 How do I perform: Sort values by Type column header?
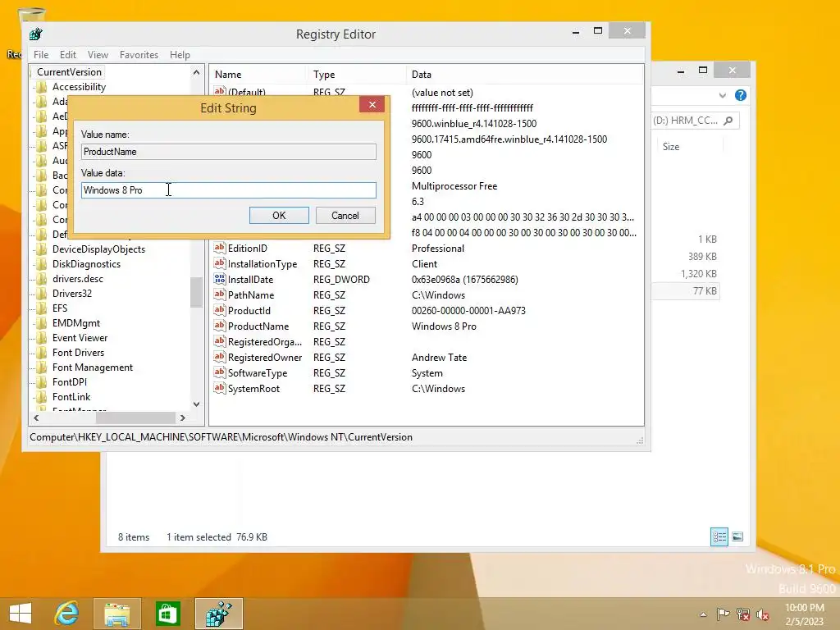356,75
